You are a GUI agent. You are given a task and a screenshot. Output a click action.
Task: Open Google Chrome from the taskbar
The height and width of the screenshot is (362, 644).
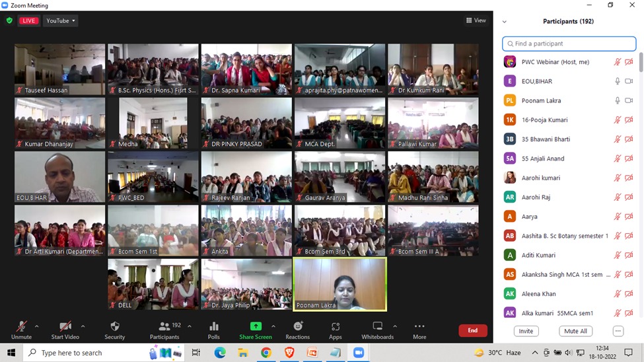click(266, 353)
